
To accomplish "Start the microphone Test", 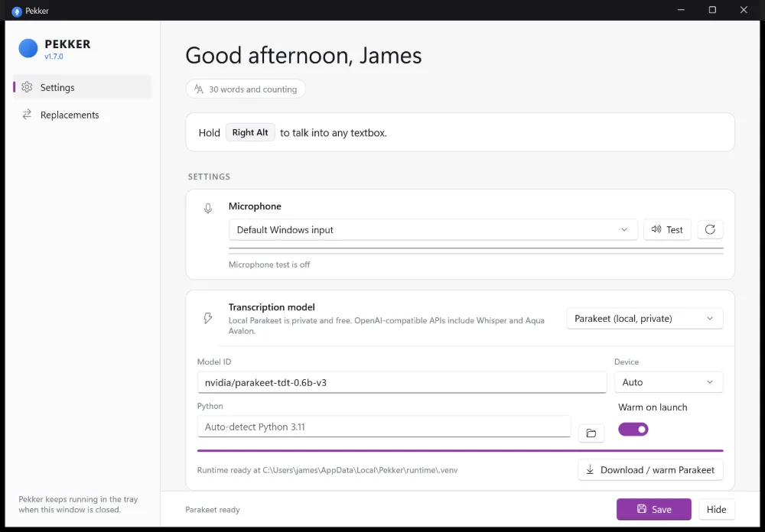I will pos(667,229).
